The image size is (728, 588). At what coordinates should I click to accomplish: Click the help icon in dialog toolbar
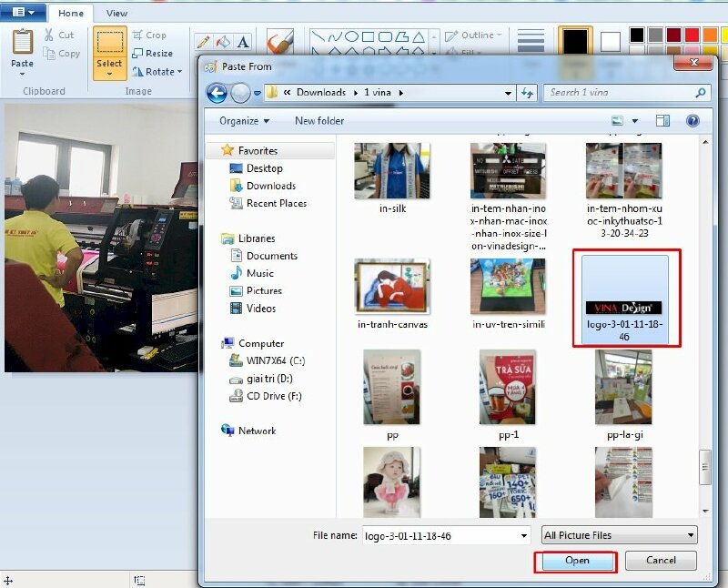point(693,120)
